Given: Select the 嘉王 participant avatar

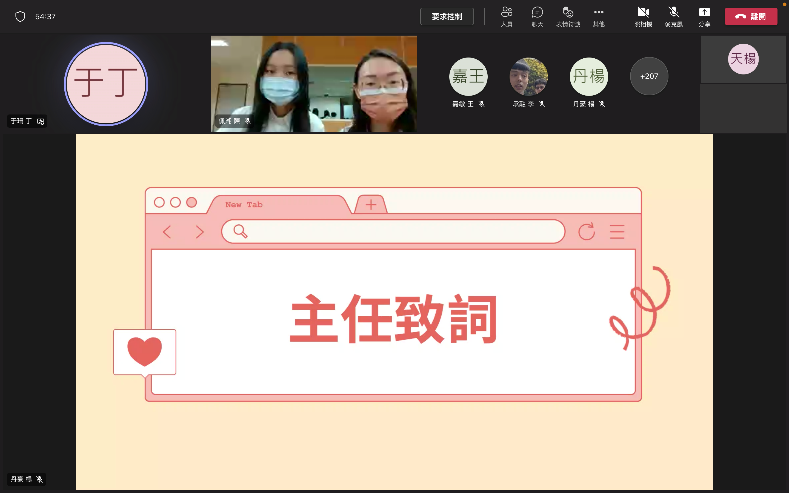Looking at the screenshot, I should click(x=467, y=76).
